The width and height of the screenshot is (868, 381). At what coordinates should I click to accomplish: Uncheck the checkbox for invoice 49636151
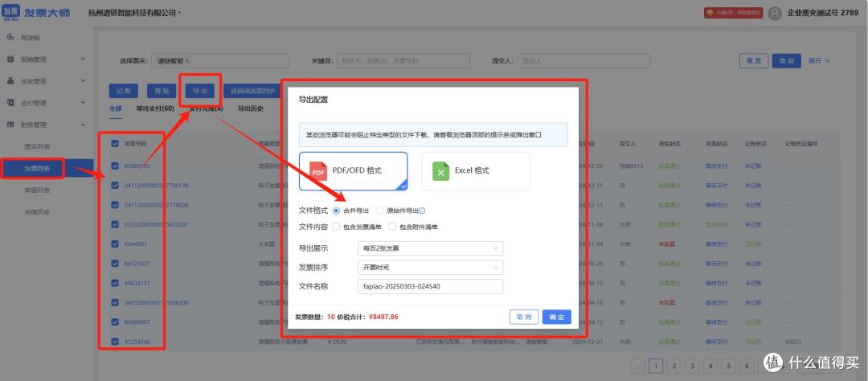[115, 283]
